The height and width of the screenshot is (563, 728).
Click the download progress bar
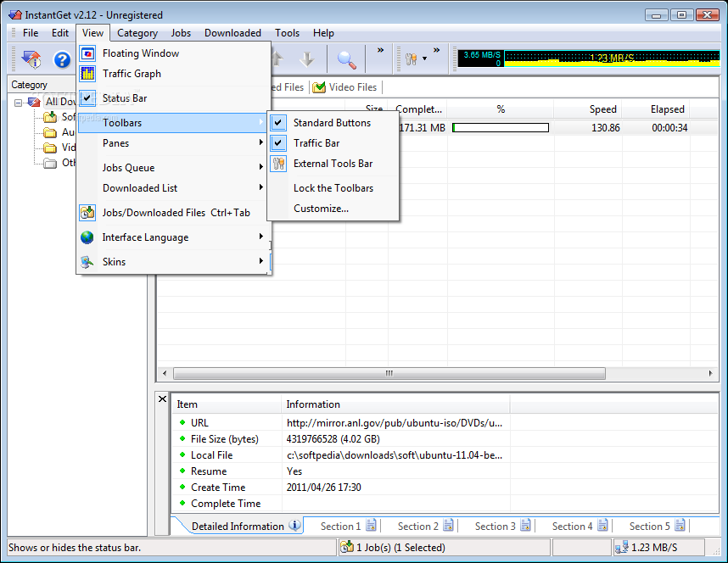(x=501, y=128)
